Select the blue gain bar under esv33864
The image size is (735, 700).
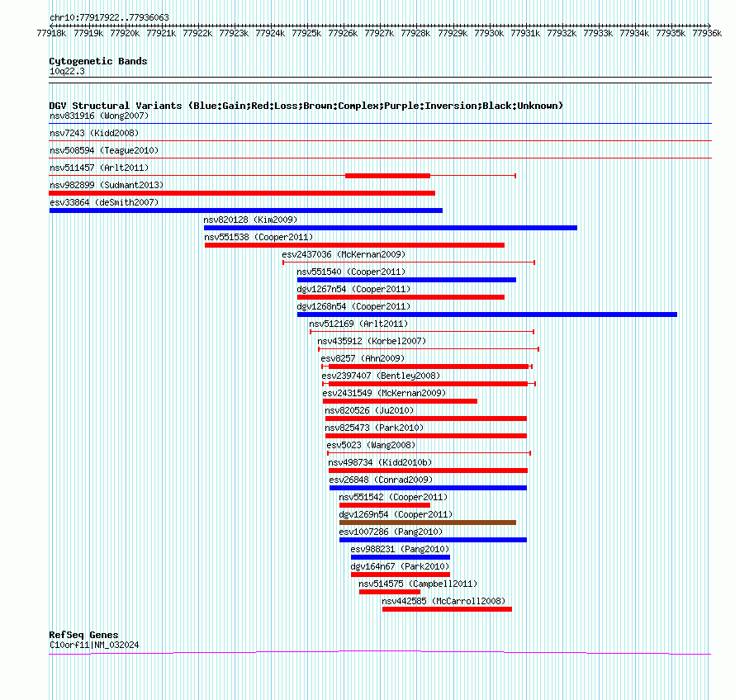(x=245, y=210)
